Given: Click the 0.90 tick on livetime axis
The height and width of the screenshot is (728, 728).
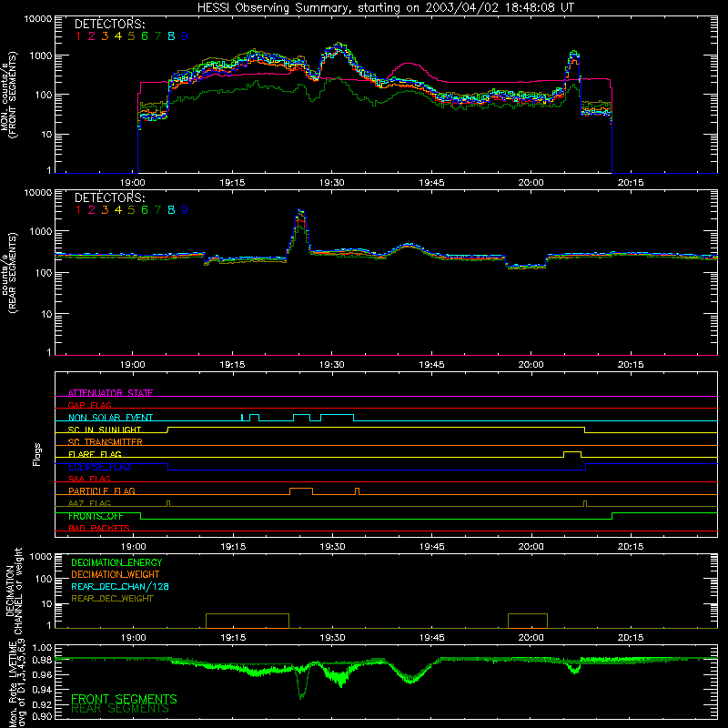Looking at the screenshot, I should point(42,716).
